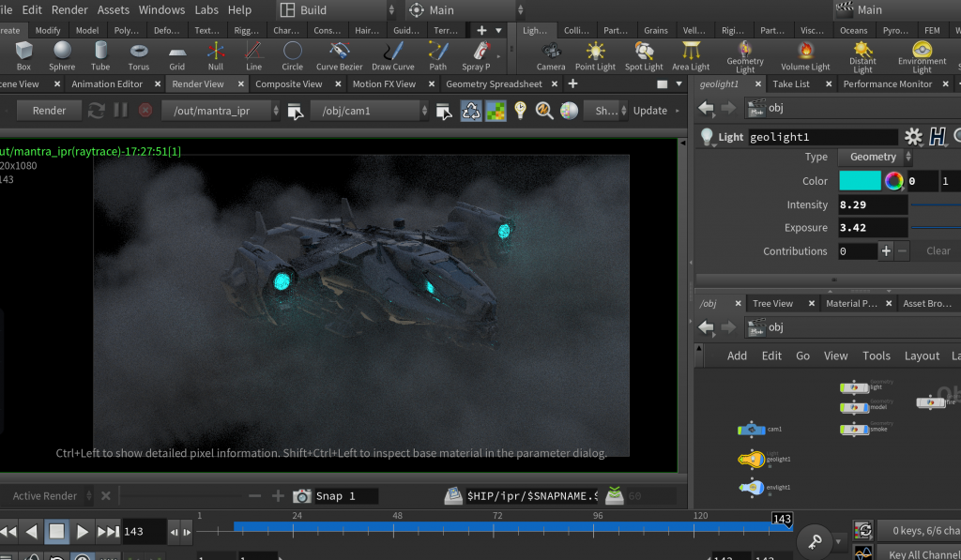The image size is (961, 560).
Task: Jump to the first frame on the playbar
Action: point(8,531)
